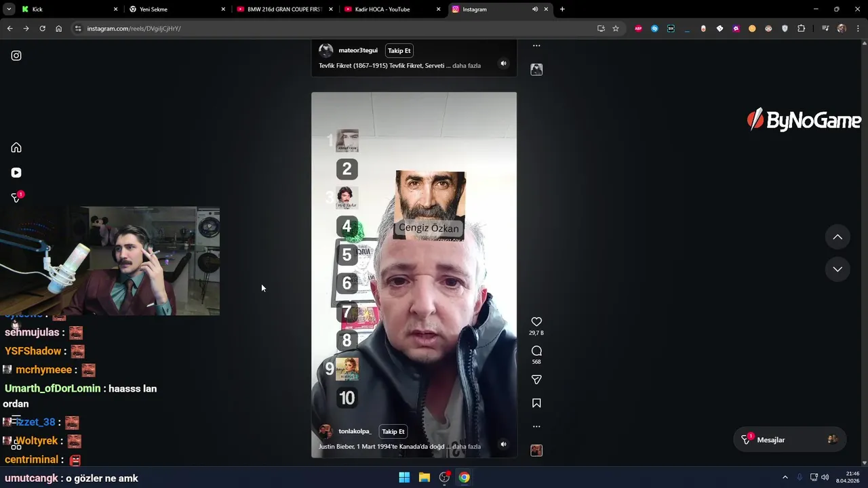Click chat username mcrhymeee
This screenshot has height=488, width=868.
[43, 370]
